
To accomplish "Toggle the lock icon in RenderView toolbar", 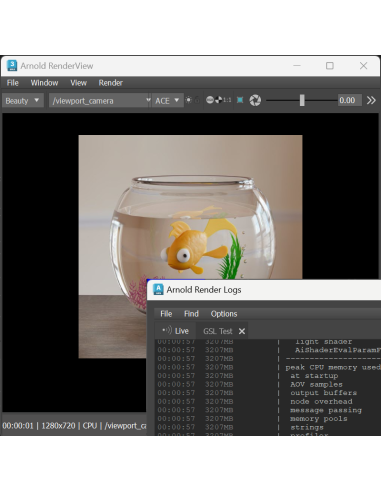I will 197,100.
